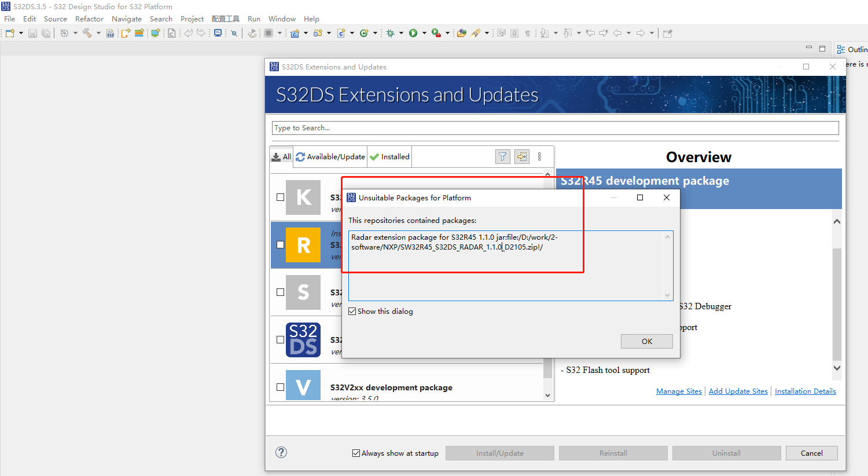Check the S32V2xx development package checkbox
The height and width of the screenshot is (476, 868).
pos(280,386)
